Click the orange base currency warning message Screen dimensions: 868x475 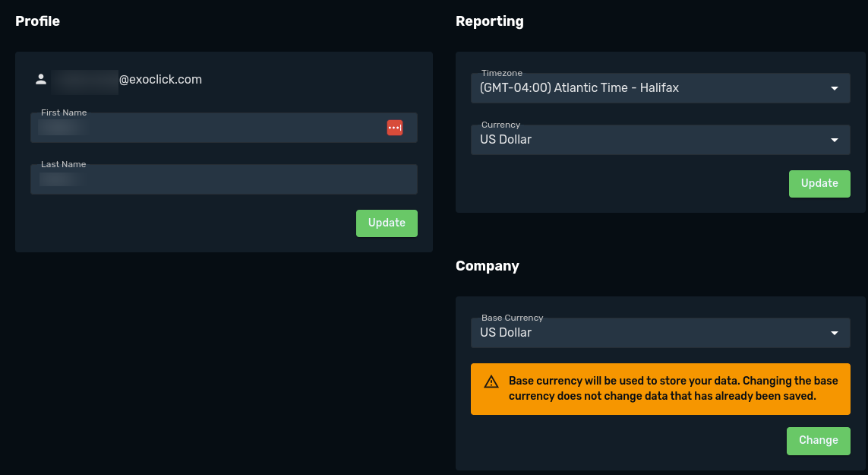pyautogui.click(x=672, y=388)
